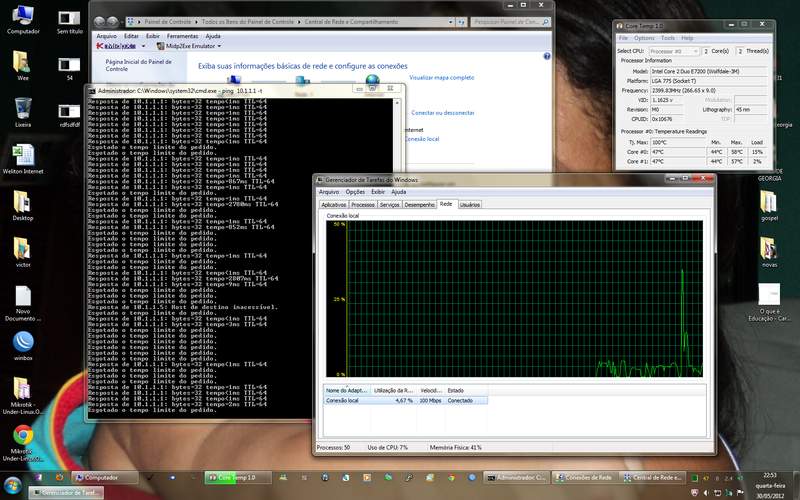Open the Computador desktop icon

click(22, 19)
